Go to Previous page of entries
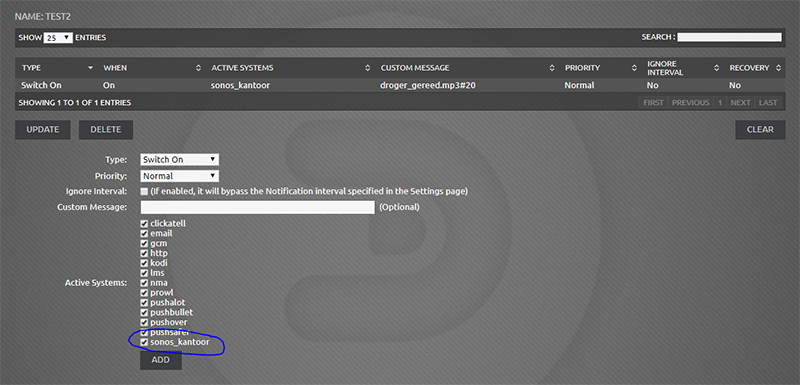Image resolution: width=800 pixels, height=385 pixels. point(690,102)
